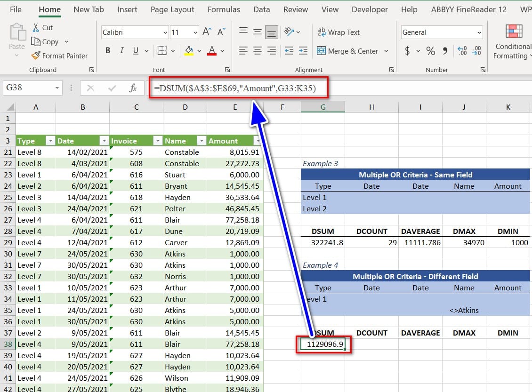532x392 pixels.
Task: Center align text horizontally
Action: click(x=257, y=51)
